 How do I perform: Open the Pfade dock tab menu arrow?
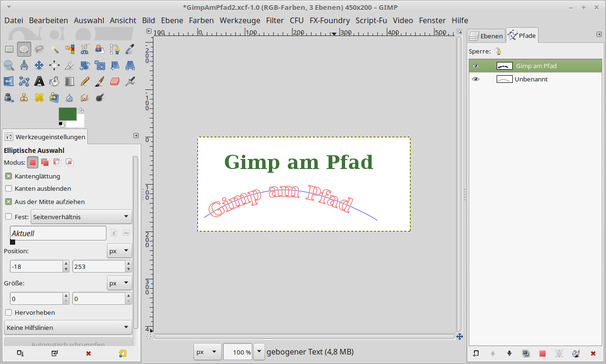pos(599,35)
